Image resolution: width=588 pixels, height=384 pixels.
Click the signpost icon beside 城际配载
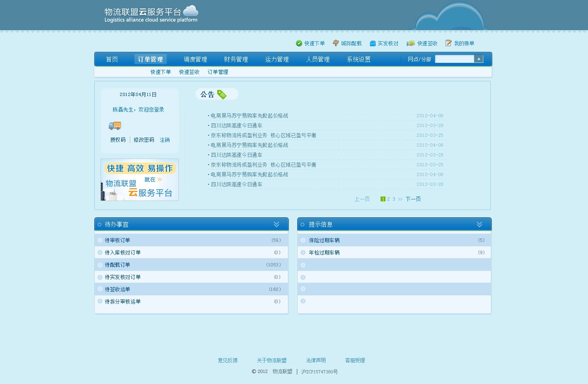click(336, 43)
